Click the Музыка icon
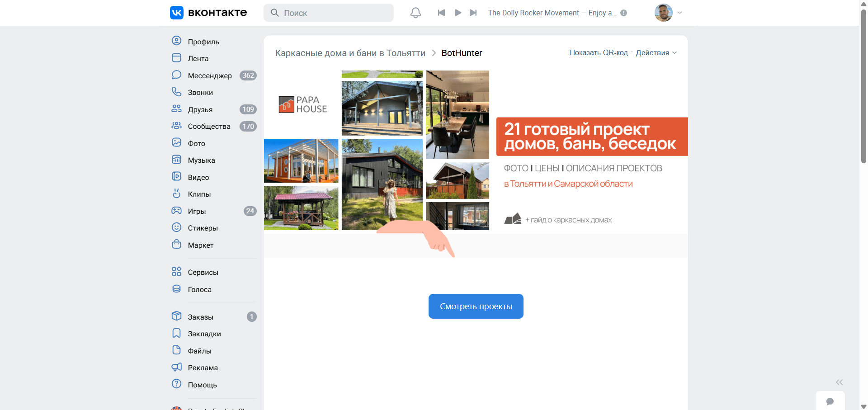This screenshot has width=868, height=410. click(x=176, y=160)
